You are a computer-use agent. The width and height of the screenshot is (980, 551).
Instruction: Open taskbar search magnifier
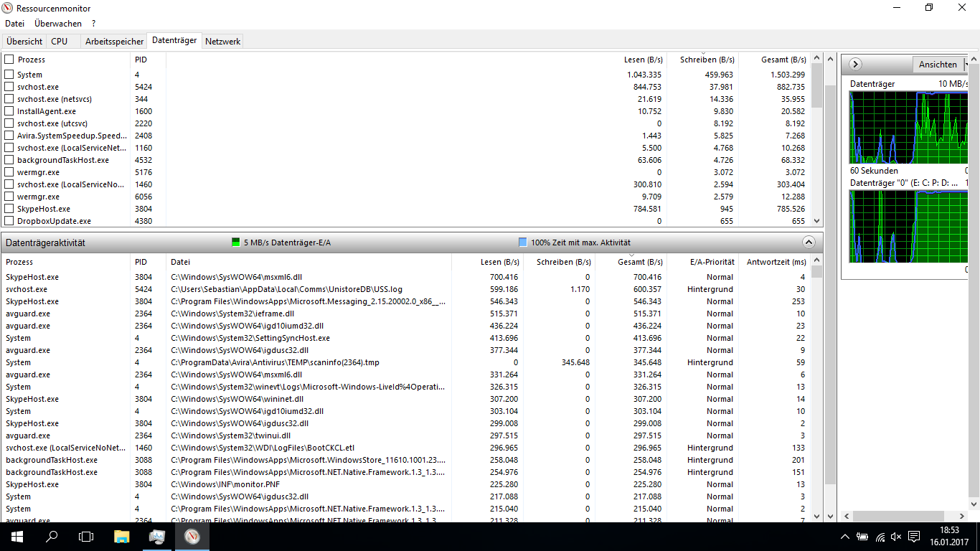point(52,536)
